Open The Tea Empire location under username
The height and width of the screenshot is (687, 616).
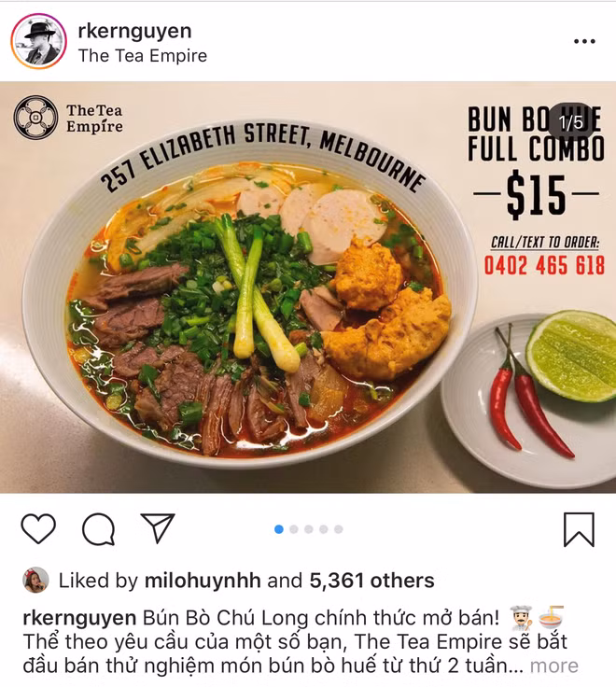pyautogui.click(x=143, y=56)
